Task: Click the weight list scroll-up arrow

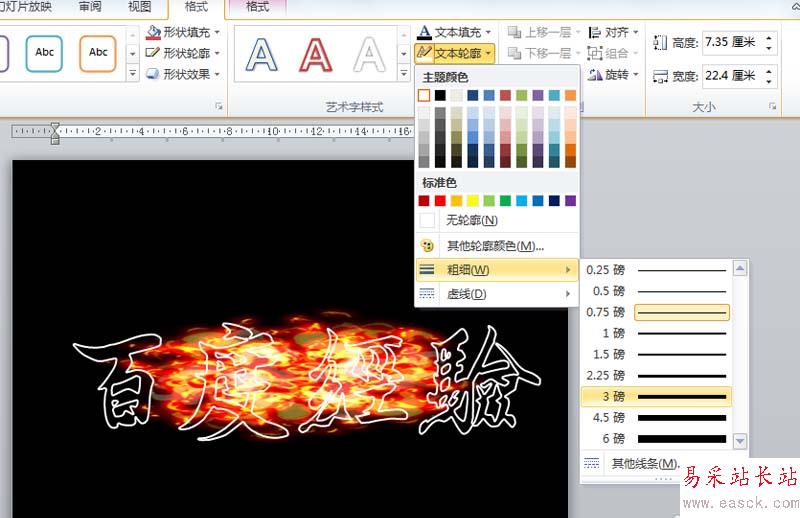Action: [740, 268]
